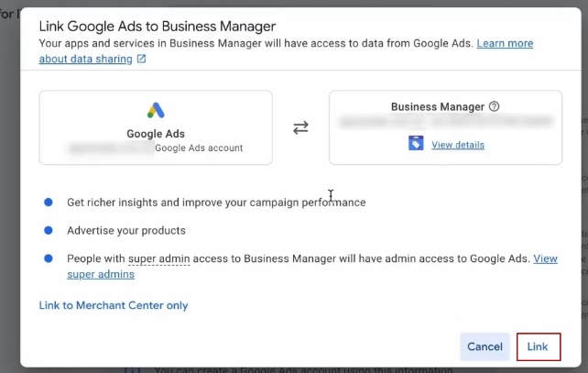The width and height of the screenshot is (588, 373).
Task: Open the help icon beside Business Manager
Action: (x=495, y=106)
